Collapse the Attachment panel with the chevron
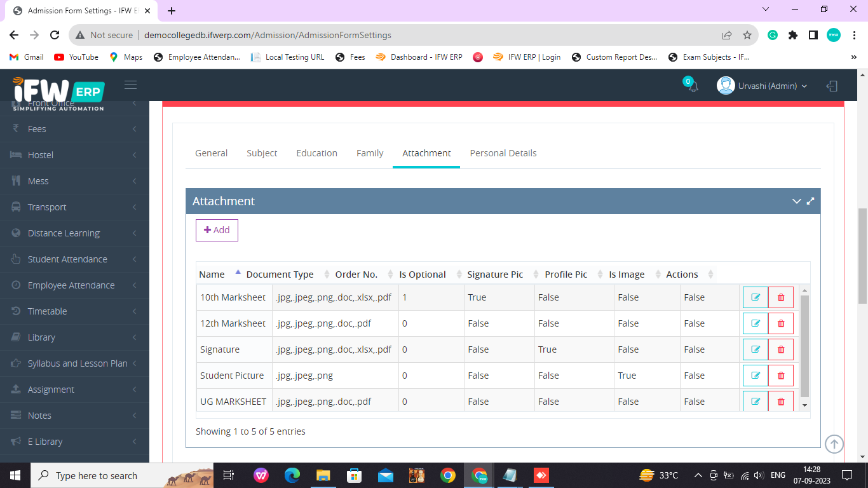868x488 pixels. [x=796, y=201]
